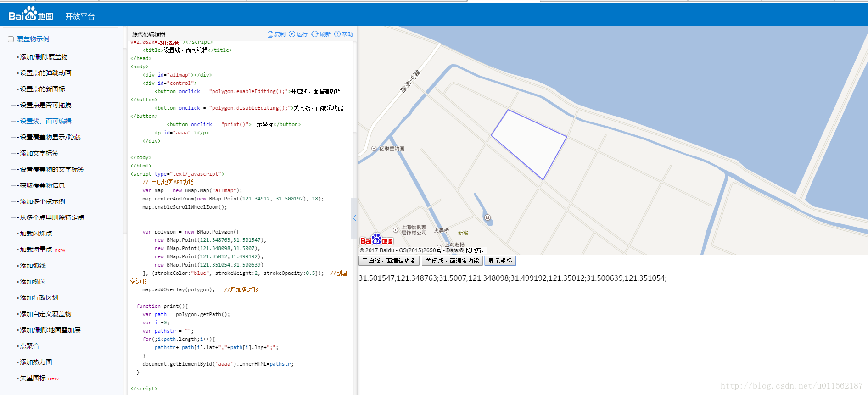Open the 添加/删除地面叠加层 example

(x=50, y=330)
